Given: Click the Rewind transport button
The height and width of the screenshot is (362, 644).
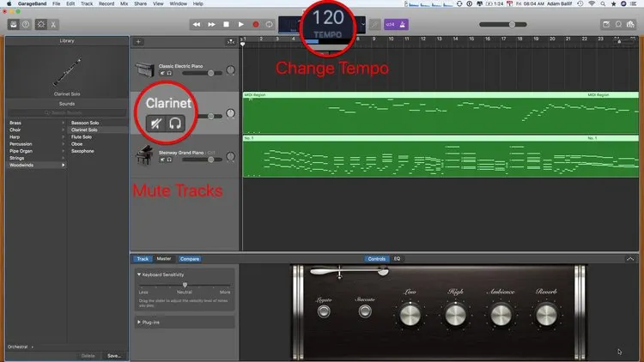Looking at the screenshot, I should 197,24.
